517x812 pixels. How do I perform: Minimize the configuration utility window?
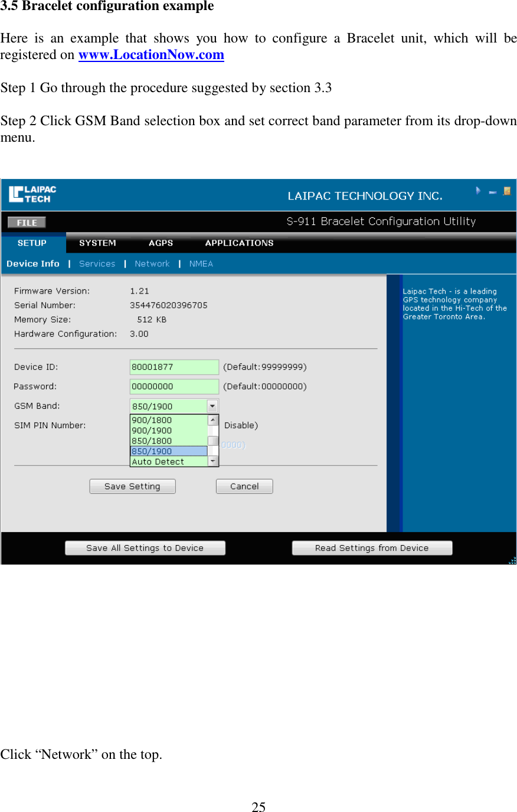pyautogui.click(x=492, y=192)
